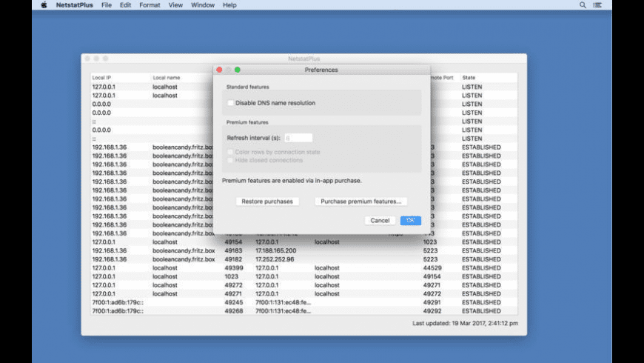This screenshot has width=644, height=363.
Task: Open the Help menu
Action: (229, 5)
